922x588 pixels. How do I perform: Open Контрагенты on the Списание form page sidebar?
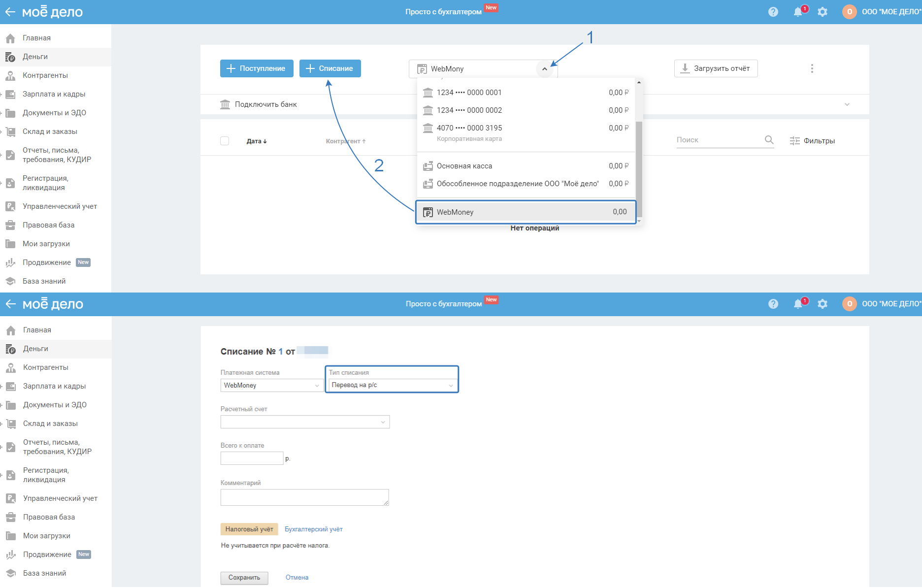(x=46, y=367)
